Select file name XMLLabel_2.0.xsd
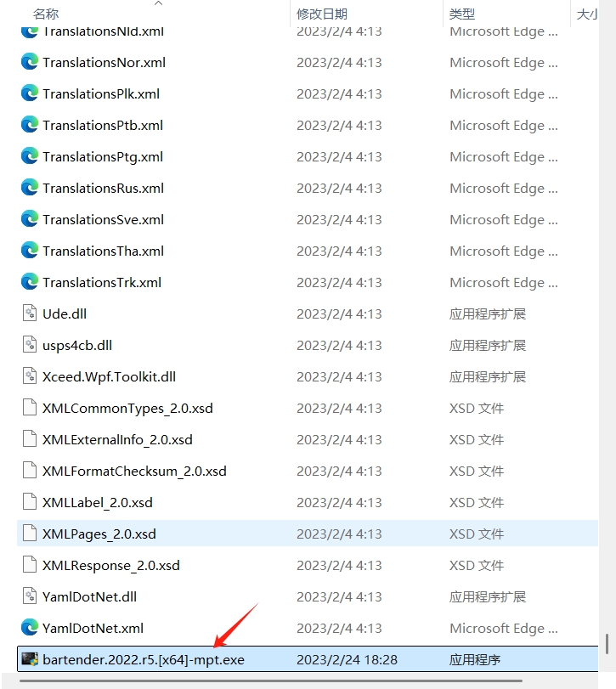This screenshot has height=689, width=616. pos(98,502)
